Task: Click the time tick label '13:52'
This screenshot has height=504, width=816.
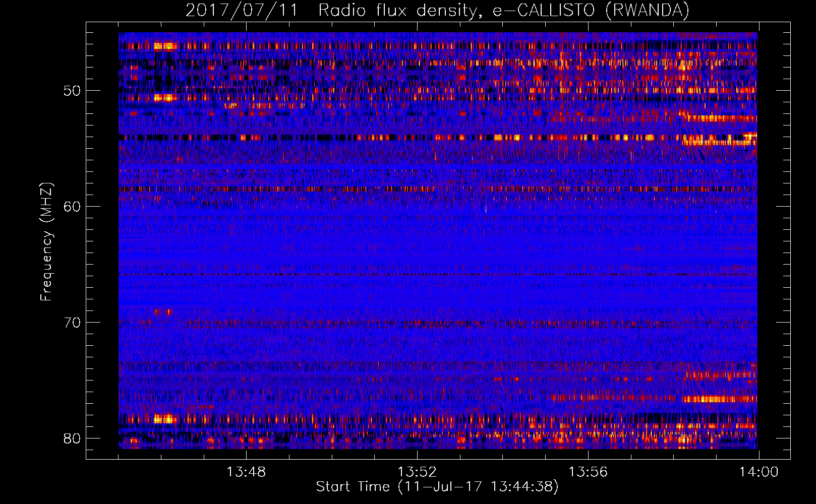Action: click(x=417, y=472)
